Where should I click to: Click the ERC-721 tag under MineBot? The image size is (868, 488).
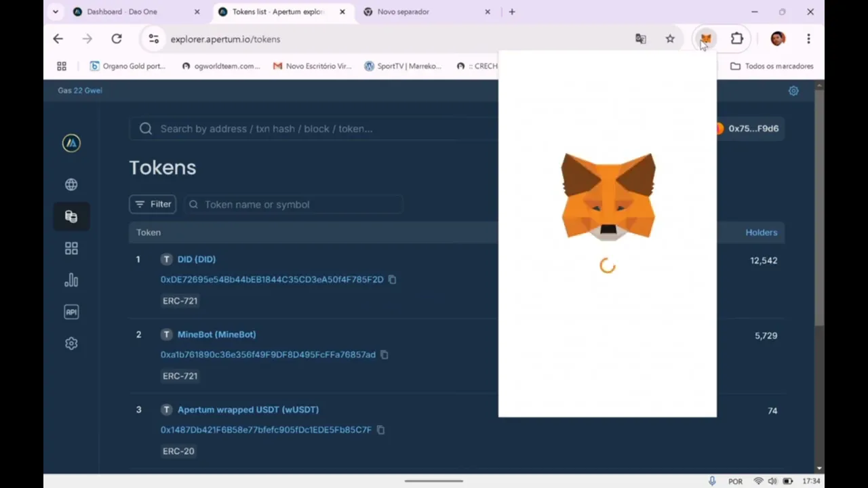[x=180, y=375]
